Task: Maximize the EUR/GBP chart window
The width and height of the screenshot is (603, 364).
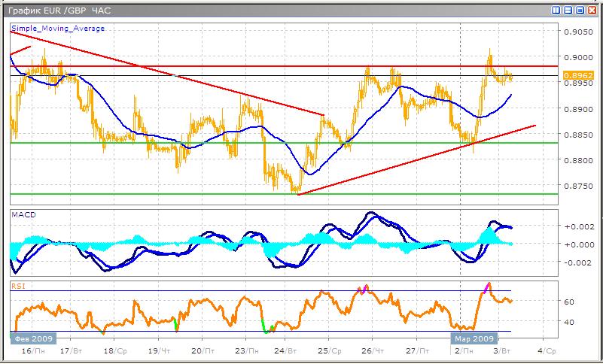Action: [x=580, y=11]
